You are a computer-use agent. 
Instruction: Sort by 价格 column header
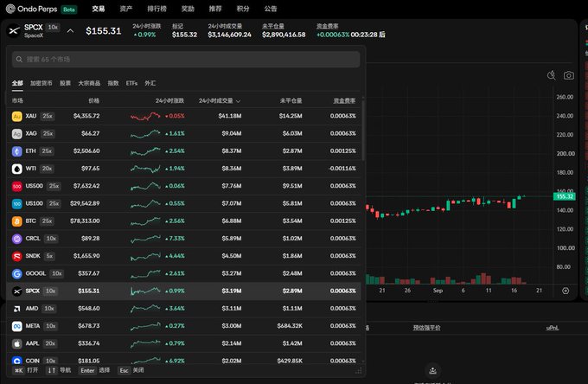[x=93, y=100]
